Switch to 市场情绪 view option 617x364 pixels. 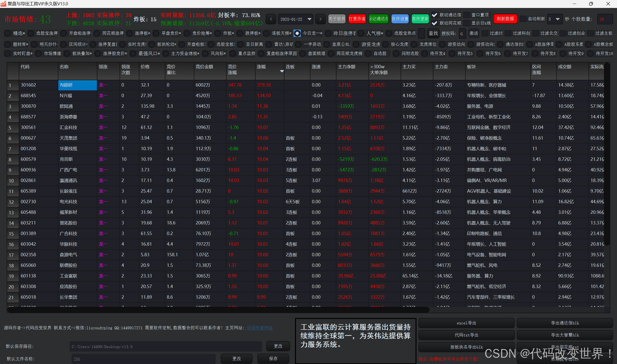point(39,54)
